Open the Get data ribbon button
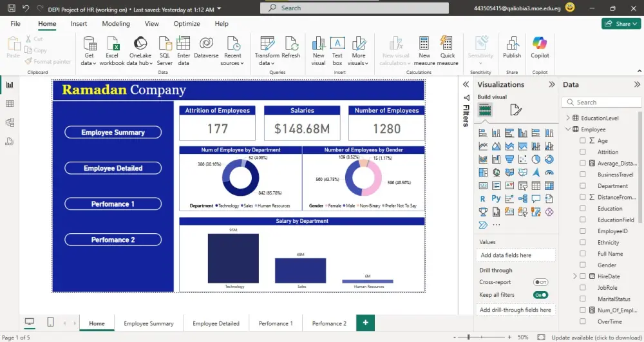 (x=89, y=51)
